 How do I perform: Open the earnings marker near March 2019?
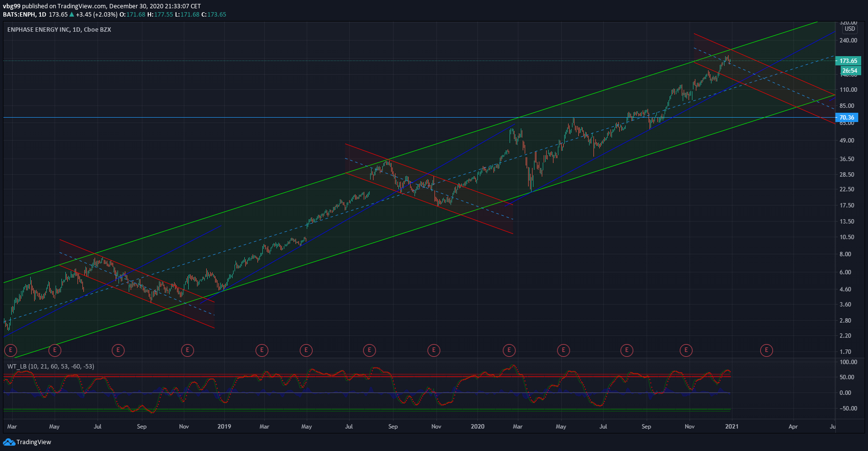(x=262, y=350)
